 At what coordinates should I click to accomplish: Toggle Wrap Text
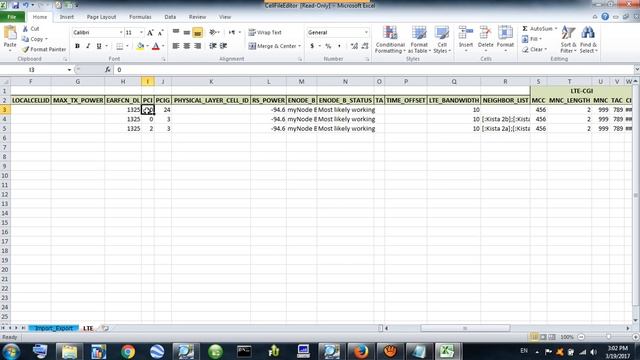tap(265, 32)
